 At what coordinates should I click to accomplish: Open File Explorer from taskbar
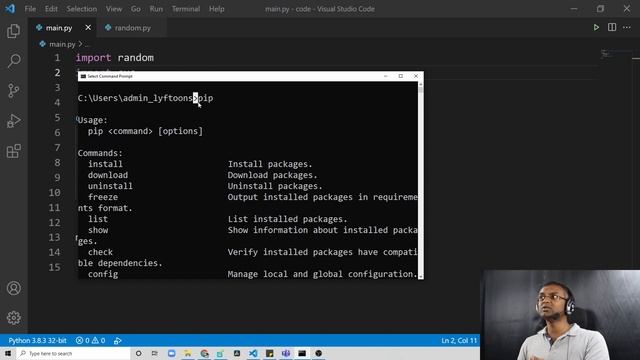[188, 353]
